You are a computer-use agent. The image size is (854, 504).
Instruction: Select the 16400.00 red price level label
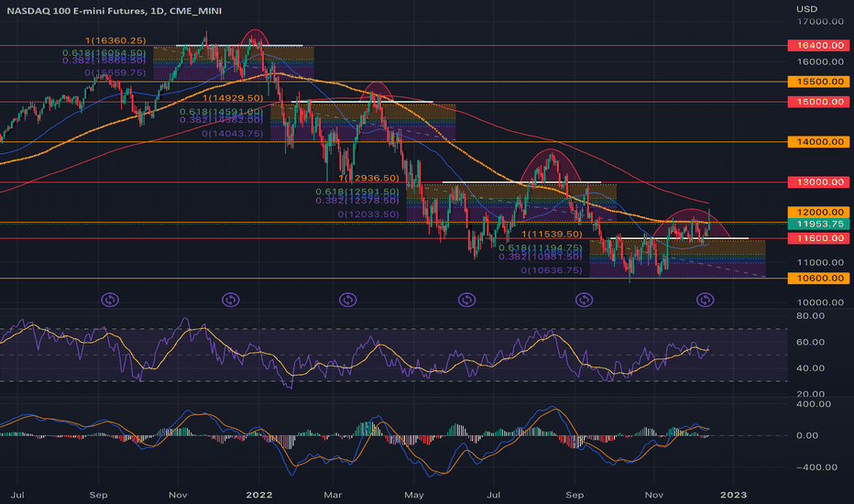pos(818,46)
